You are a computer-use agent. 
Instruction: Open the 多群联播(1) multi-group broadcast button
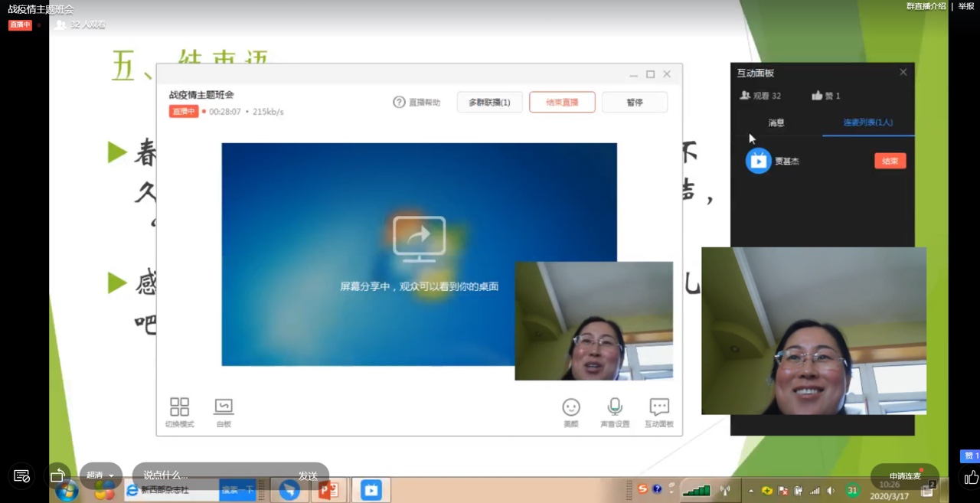click(x=489, y=103)
